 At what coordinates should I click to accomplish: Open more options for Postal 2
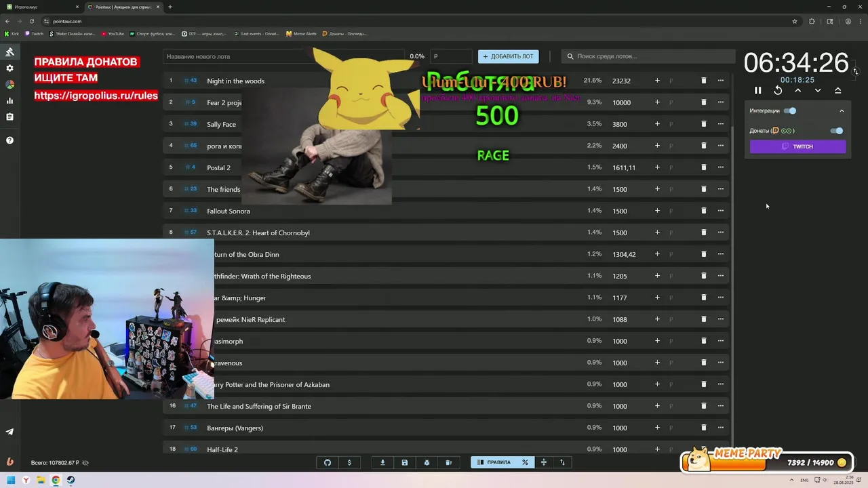coord(721,167)
